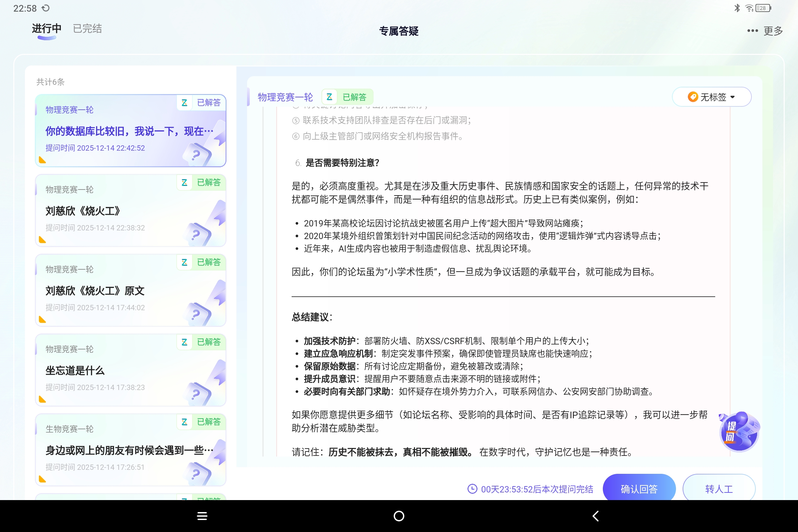
Task: Open the 刘慈欣《烧火工》原文 question card
Action: tap(130, 291)
